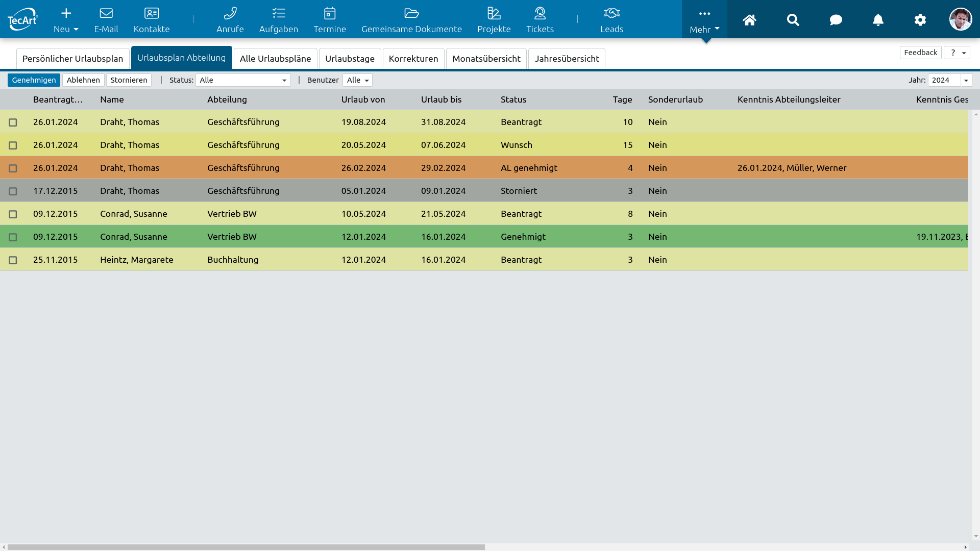Viewport: 980px width, 551px height.
Task: Open the Aufgaben checklist icon
Action: point(278,13)
